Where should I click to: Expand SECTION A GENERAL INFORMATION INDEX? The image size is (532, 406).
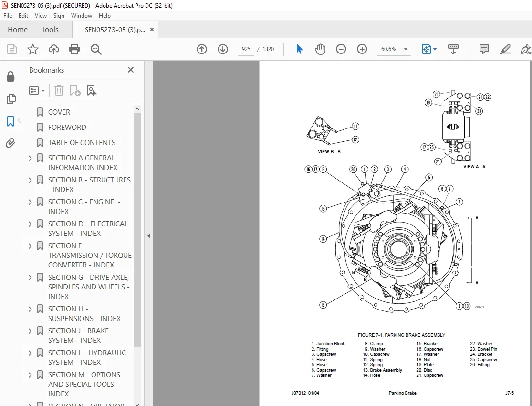tap(30, 158)
